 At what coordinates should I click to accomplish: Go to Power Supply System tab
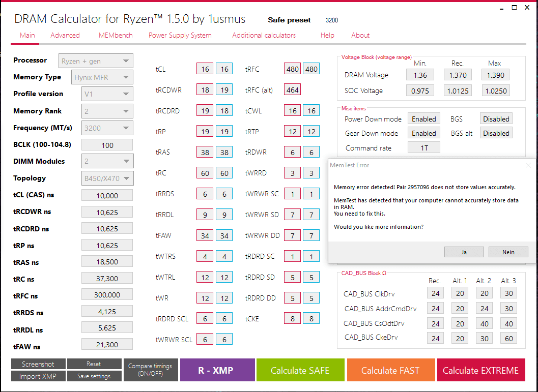(180, 35)
